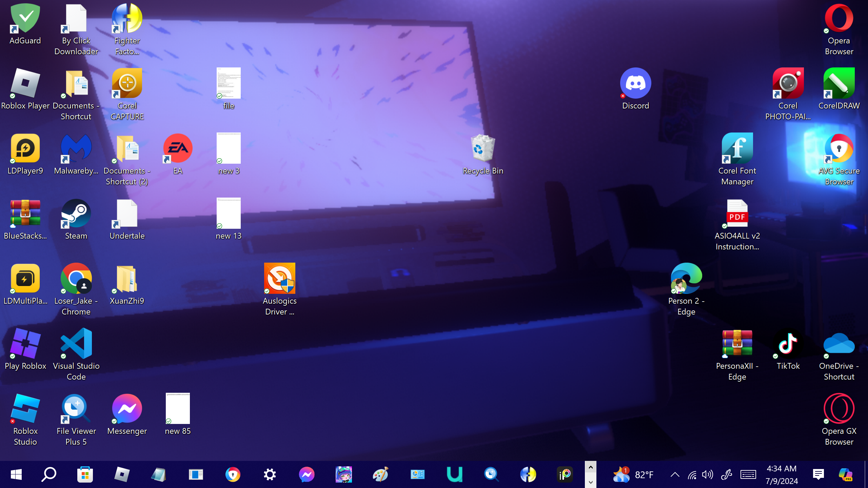Open taskbar Search
Image resolution: width=868 pixels, height=488 pixels.
(x=49, y=474)
